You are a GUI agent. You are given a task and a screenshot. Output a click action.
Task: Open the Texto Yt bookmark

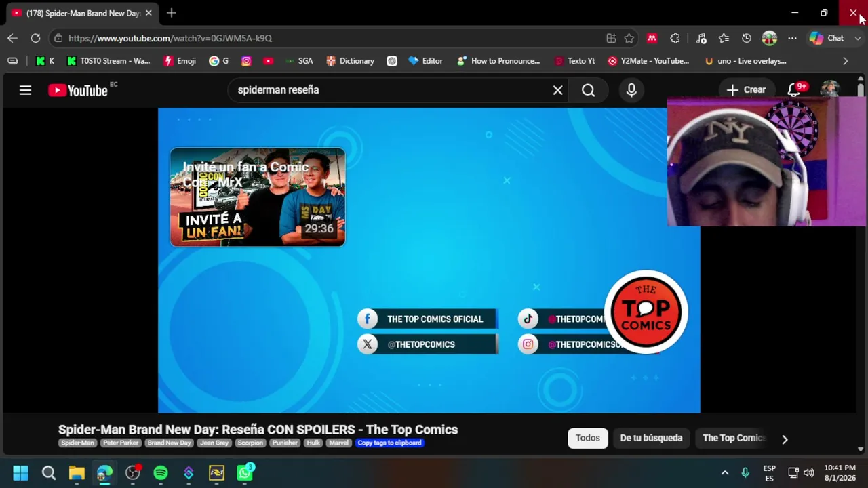pos(574,61)
